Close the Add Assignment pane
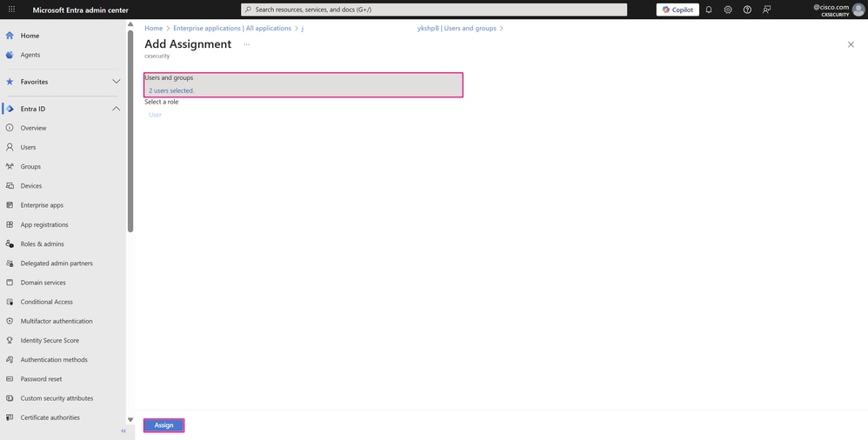Screen dimensions: 868x440 851,44
